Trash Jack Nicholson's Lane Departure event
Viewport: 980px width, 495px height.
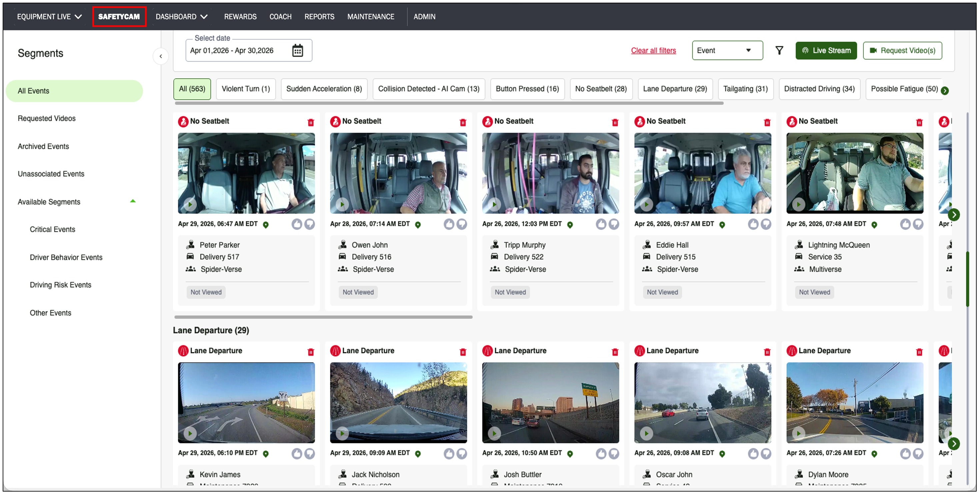coord(463,352)
